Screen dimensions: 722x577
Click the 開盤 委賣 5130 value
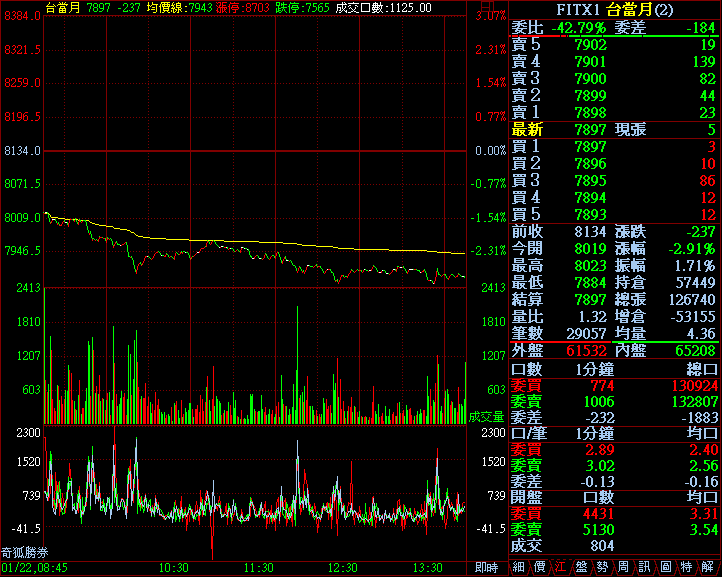click(598, 529)
